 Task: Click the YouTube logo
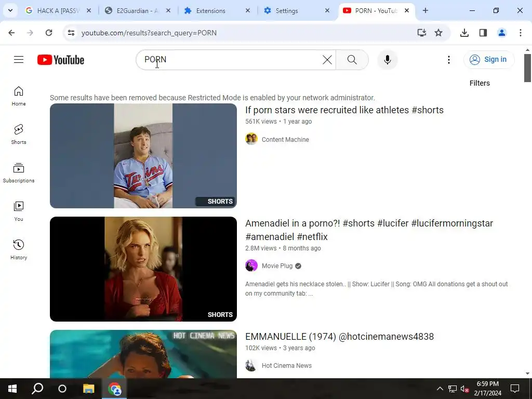pyautogui.click(x=61, y=60)
